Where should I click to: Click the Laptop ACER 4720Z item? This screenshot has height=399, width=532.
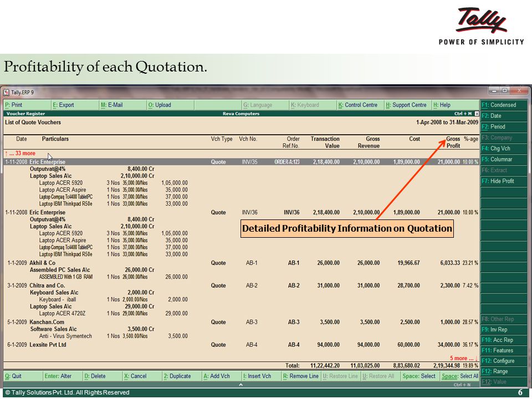pos(62,314)
